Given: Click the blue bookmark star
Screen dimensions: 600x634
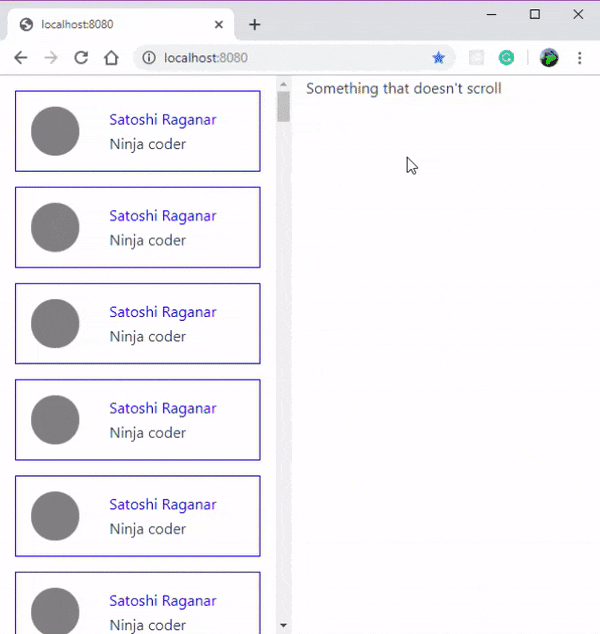Looking at the screenshot, I should pyautogui.click(x=439, y=58).
